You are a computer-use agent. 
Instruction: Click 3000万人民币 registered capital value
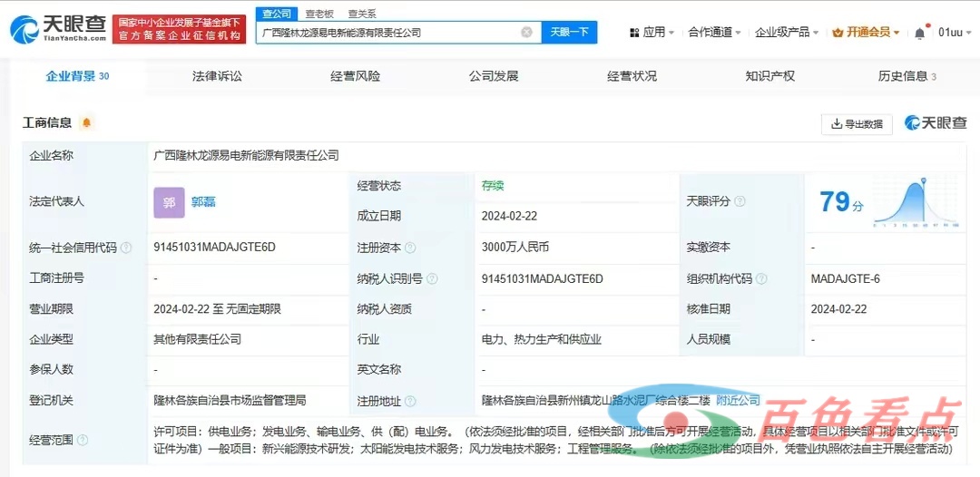(515, 248)
